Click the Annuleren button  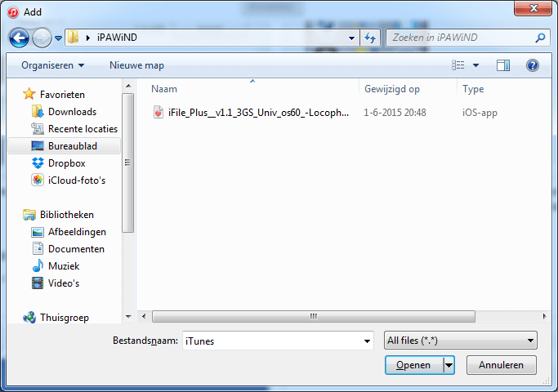(501, 365)
